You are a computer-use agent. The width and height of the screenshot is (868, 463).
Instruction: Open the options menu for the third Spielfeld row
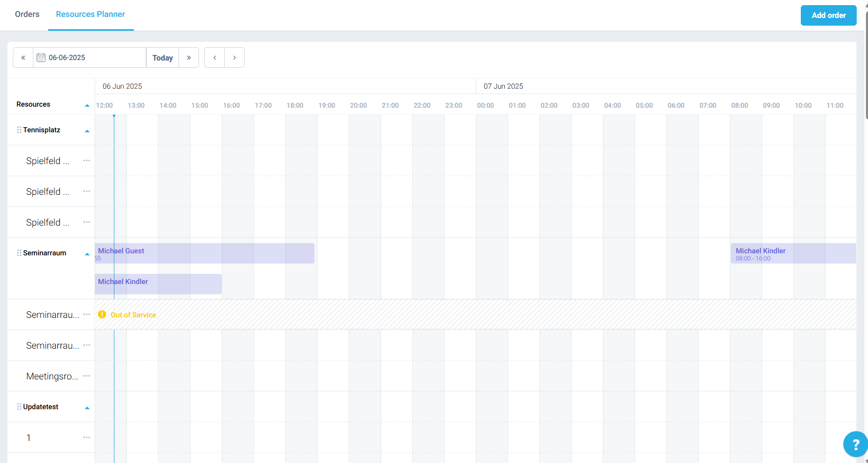pos(87,222)
